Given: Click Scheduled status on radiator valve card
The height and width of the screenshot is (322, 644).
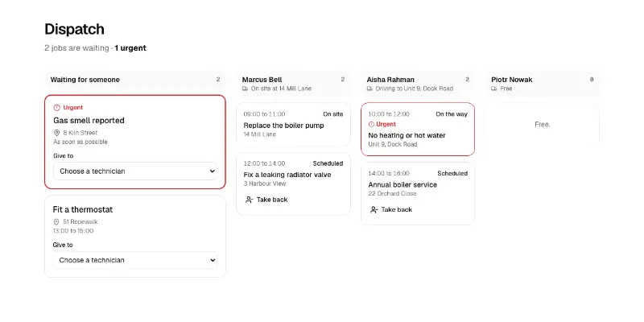Looking at the screenshot, I should coord(328,163).
